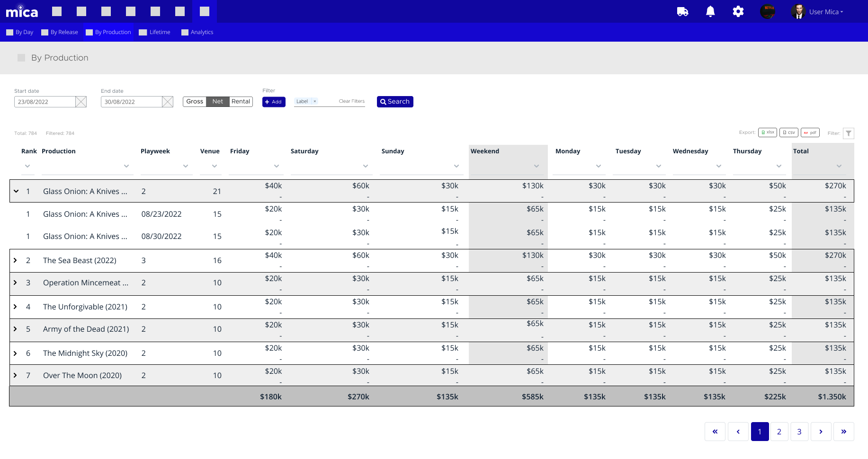Clear the start date with its X icon
Image resolution: width=868 pixels, height=459 pixels.
click(81, 102)
